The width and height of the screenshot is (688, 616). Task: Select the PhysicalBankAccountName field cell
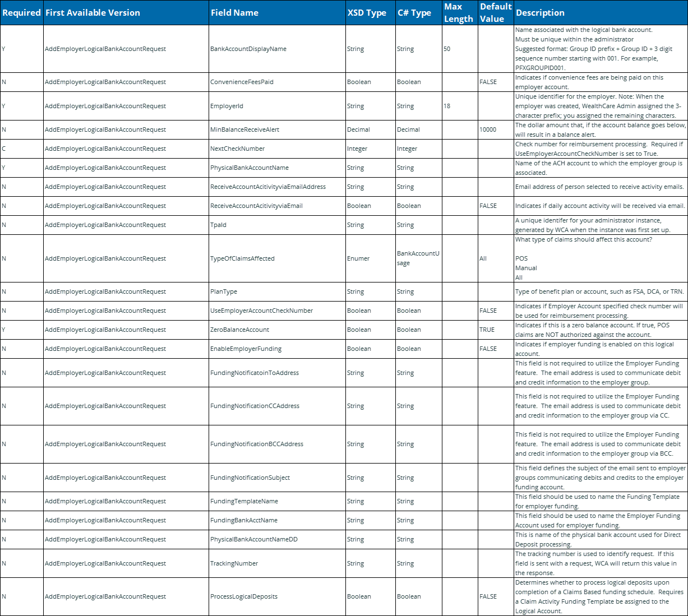(277, 168)
